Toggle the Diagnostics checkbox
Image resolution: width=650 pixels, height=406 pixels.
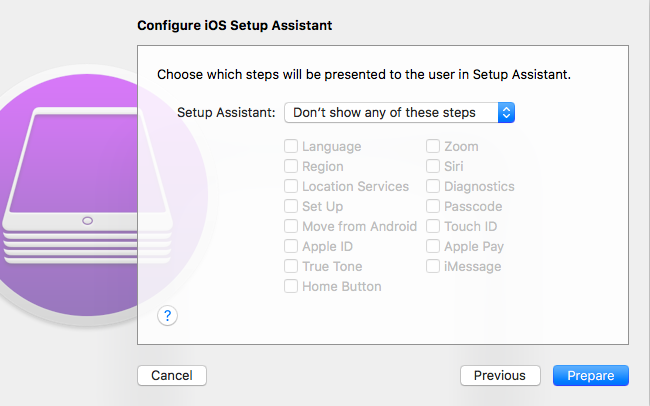(433, 187)
